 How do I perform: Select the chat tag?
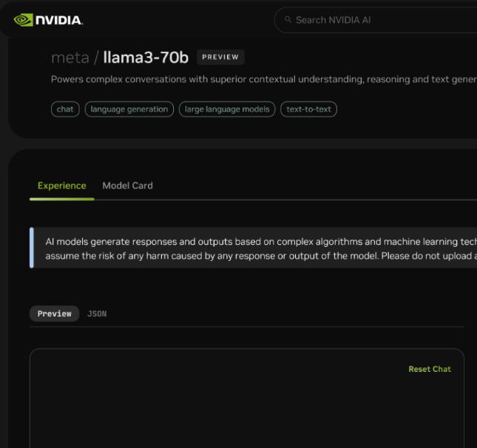pos(65,109)
